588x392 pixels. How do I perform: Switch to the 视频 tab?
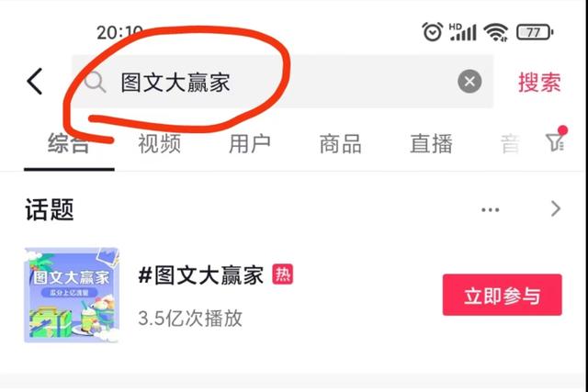tap(159, 143)
